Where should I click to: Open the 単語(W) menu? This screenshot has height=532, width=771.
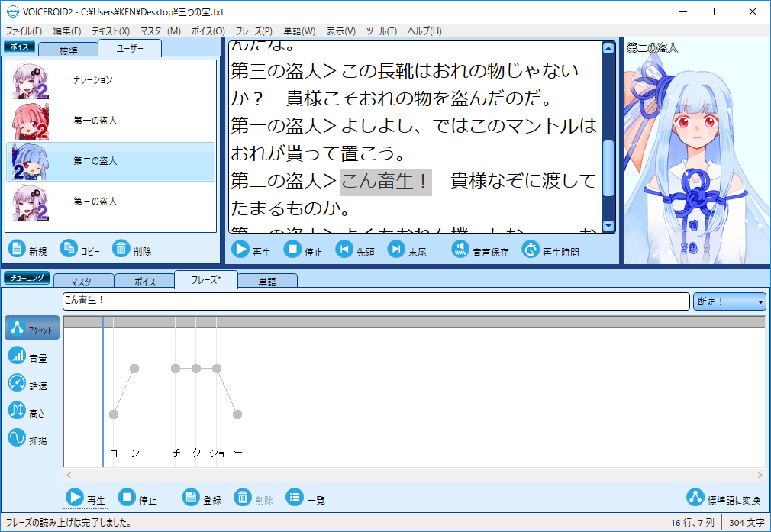click(x=299, y=31)
